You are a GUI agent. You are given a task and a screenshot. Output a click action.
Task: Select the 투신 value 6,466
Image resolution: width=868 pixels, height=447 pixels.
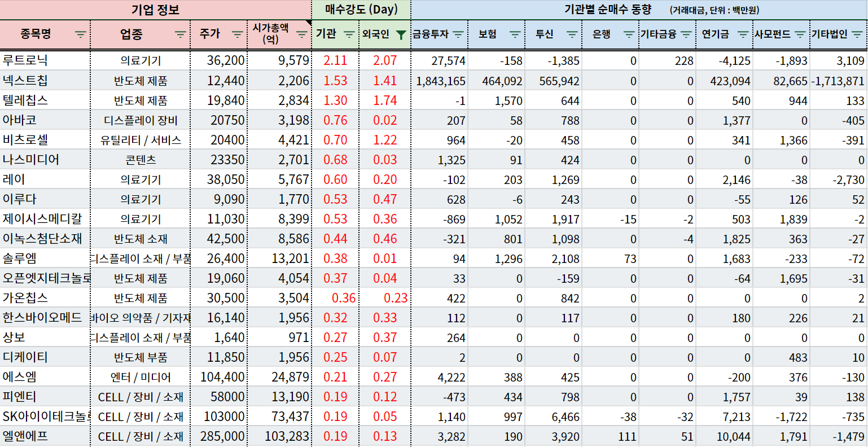(554, 416)
